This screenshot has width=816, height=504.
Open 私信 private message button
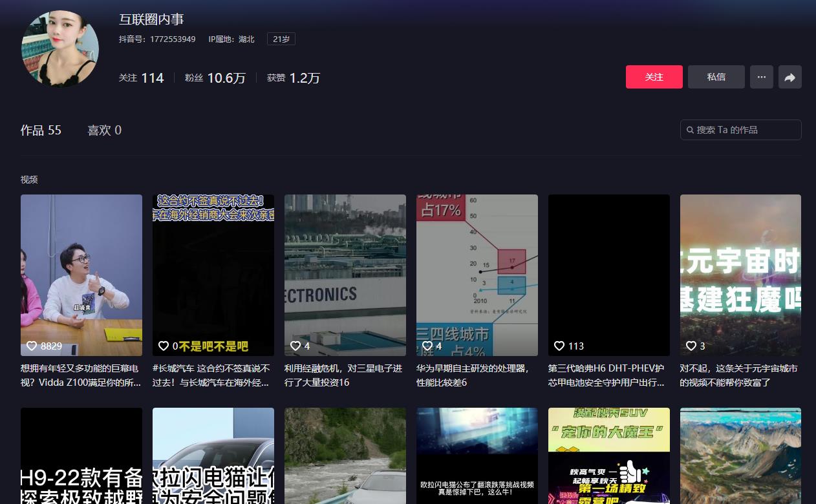(x=716, y=77)
